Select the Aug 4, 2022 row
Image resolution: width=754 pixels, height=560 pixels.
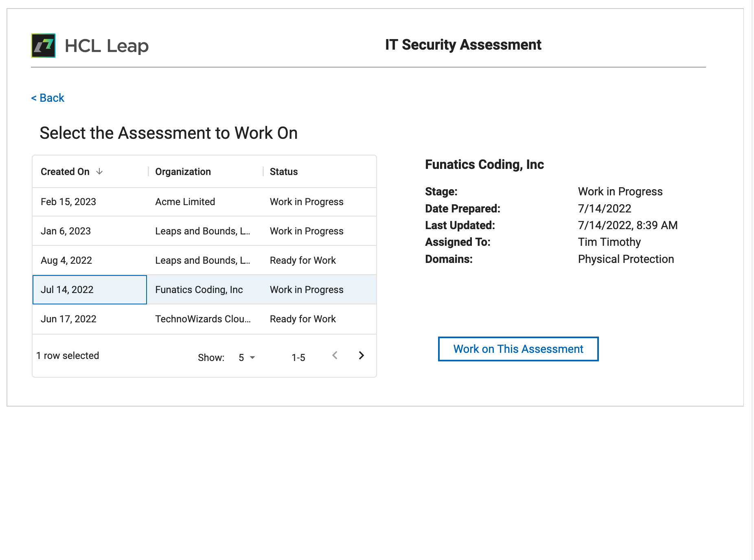(x=204, y=260)
